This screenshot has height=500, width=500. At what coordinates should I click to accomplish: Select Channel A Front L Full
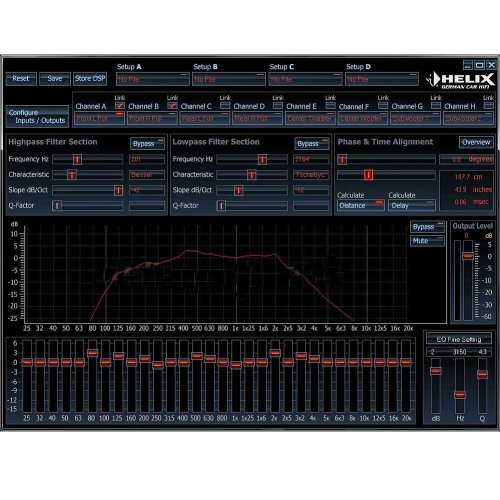(x=99, y=119)
